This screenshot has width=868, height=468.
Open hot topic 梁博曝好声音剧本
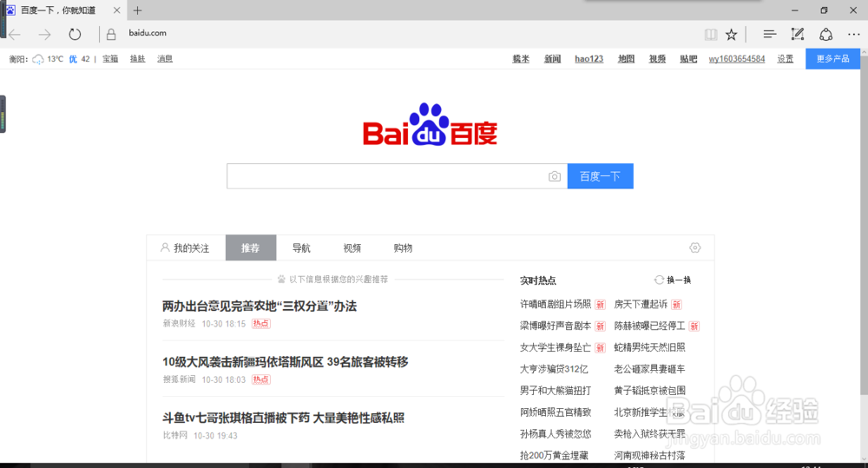[x=556, y=326]
